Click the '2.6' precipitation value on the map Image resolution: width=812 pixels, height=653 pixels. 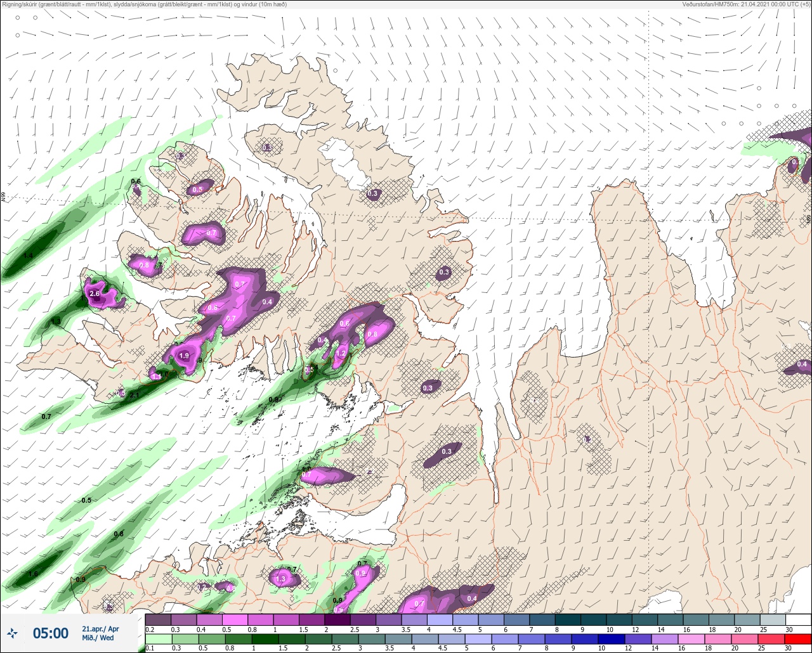(95, 294)
